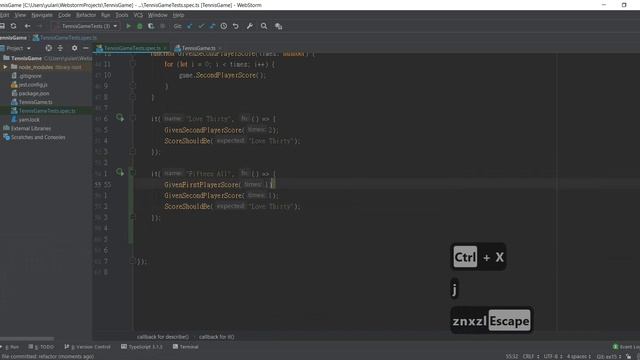The width and height of the screenshot is (640, 360).
Task: Click the Synchronize refresh icon
Action: [13, 26]
